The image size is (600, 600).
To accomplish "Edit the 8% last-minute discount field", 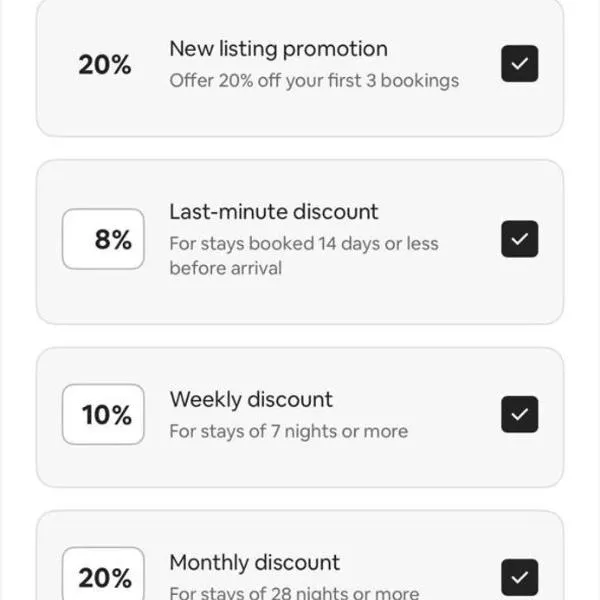I will [x=103, y=240].
